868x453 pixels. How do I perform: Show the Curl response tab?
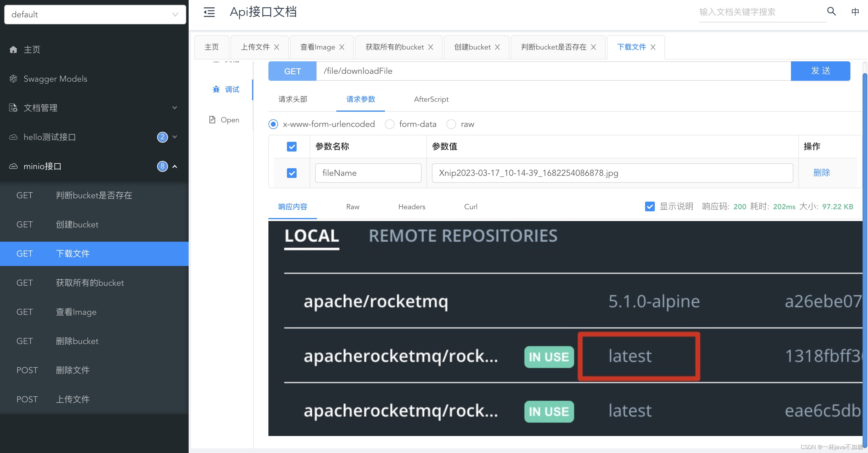[471, 207]
